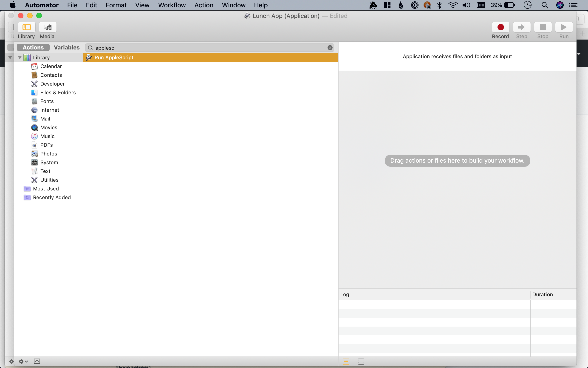Click the search field containing applesc
Screen dimensions: 588x368
coord(209,48)
